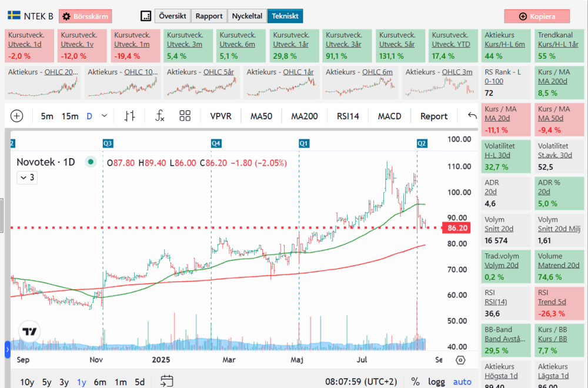This screenshot has height=388, width=588.
Task: Toggle the MA200 indicator
Action: [x=305, y=116]
